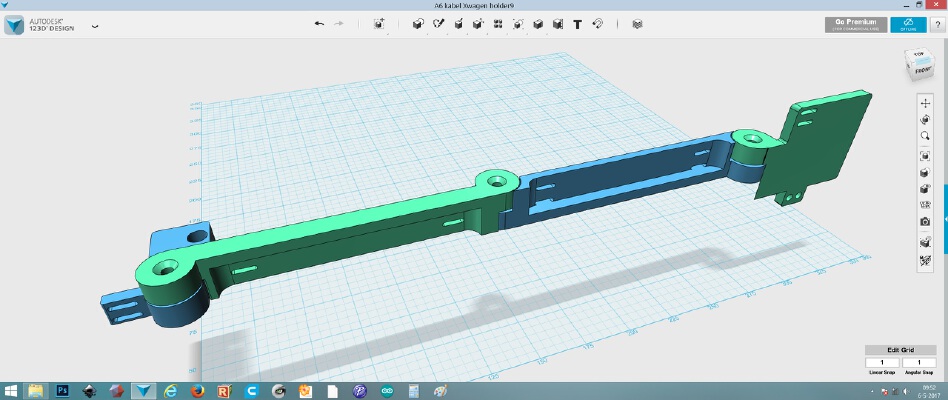Click the cube-with-circle view mode icon
948x400 pixels.
click(924, 173)
